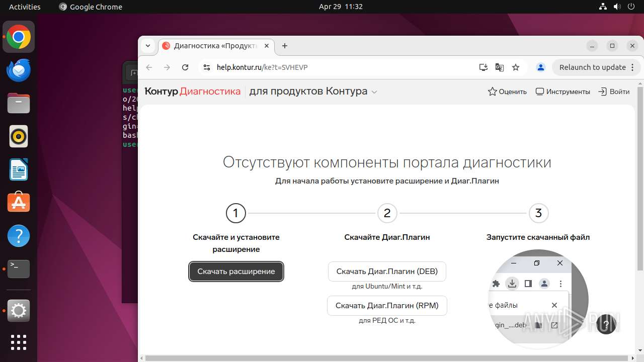
Task: Open Rhythmbox music player in dock
Action: [19, 136]
